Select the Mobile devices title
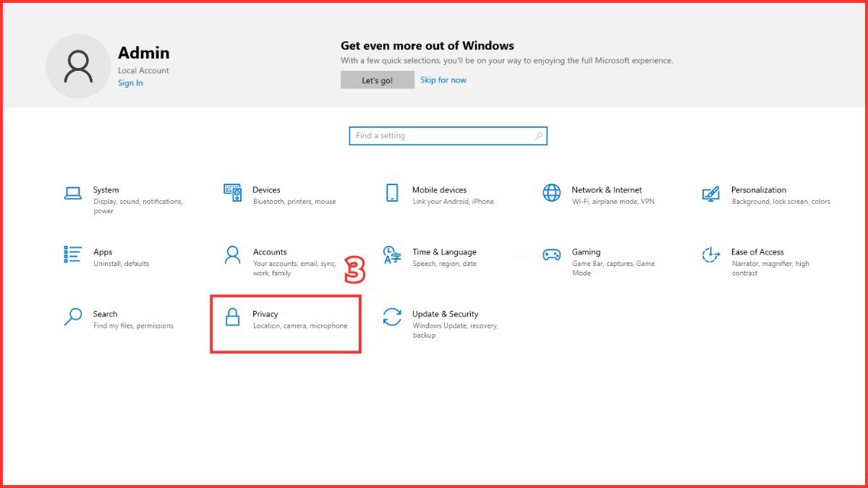The image size is (868, 488). [439, 190]
